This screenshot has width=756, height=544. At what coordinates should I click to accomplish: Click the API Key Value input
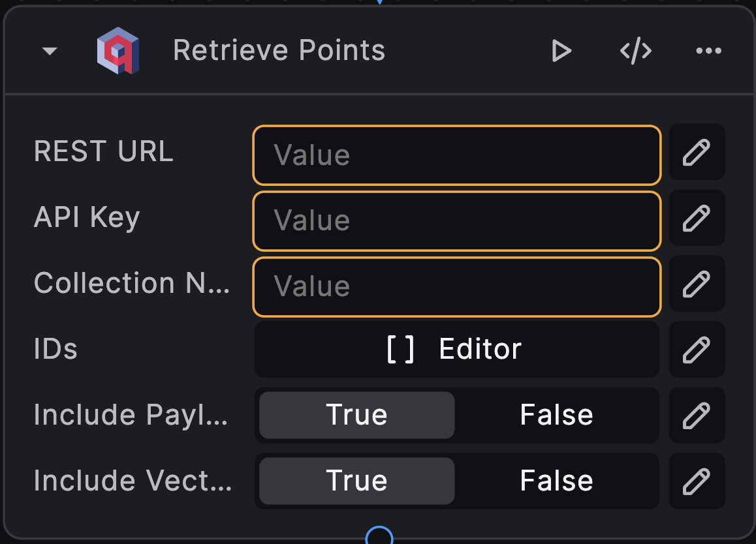click(x=456, y=220)
